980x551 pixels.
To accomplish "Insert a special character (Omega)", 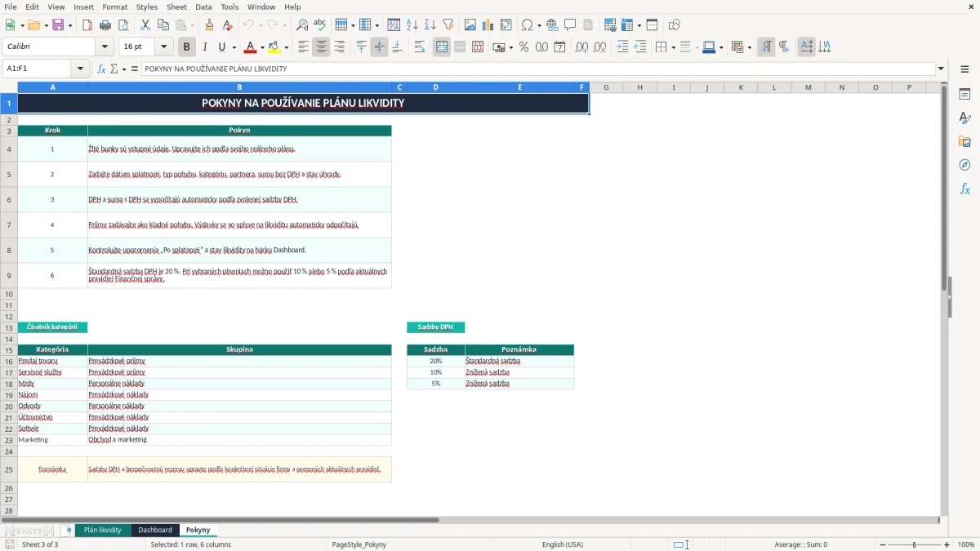I will (x=527, y=25).
